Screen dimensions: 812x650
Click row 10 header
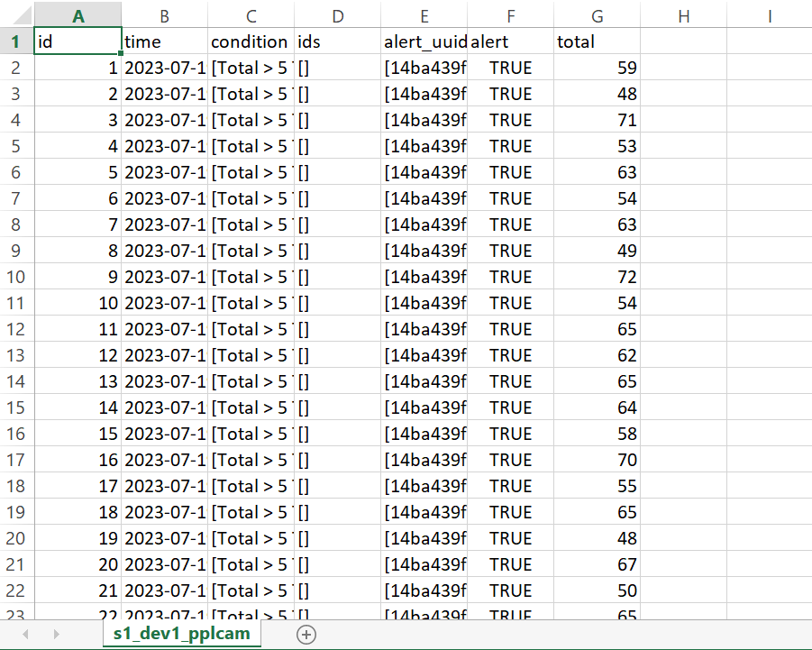point(16,277)
